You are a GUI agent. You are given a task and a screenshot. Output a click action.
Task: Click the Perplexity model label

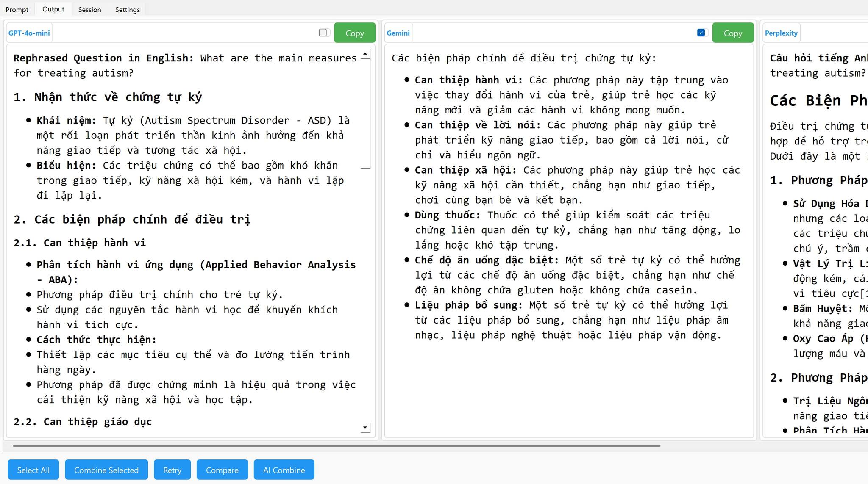coord(781,33)
